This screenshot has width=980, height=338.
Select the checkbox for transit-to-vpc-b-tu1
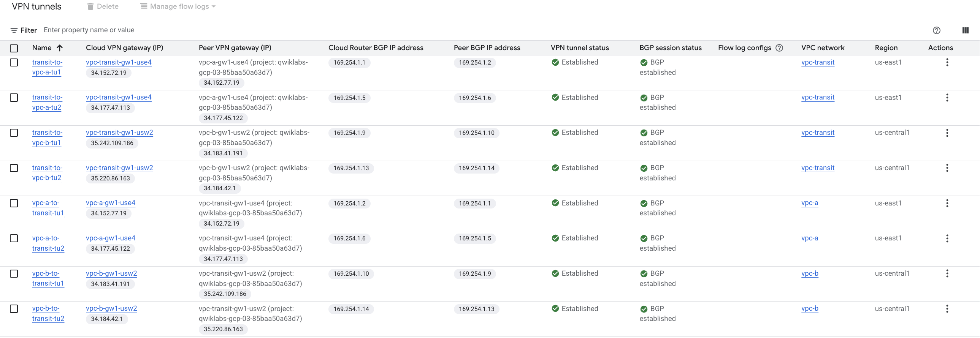14,133
